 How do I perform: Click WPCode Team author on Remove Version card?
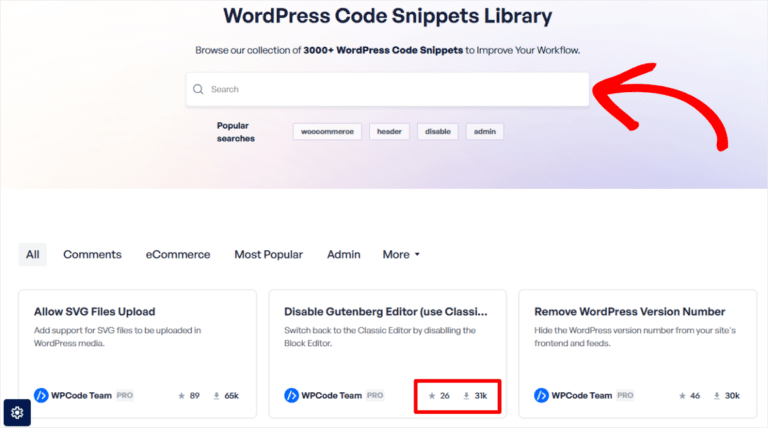582,395
